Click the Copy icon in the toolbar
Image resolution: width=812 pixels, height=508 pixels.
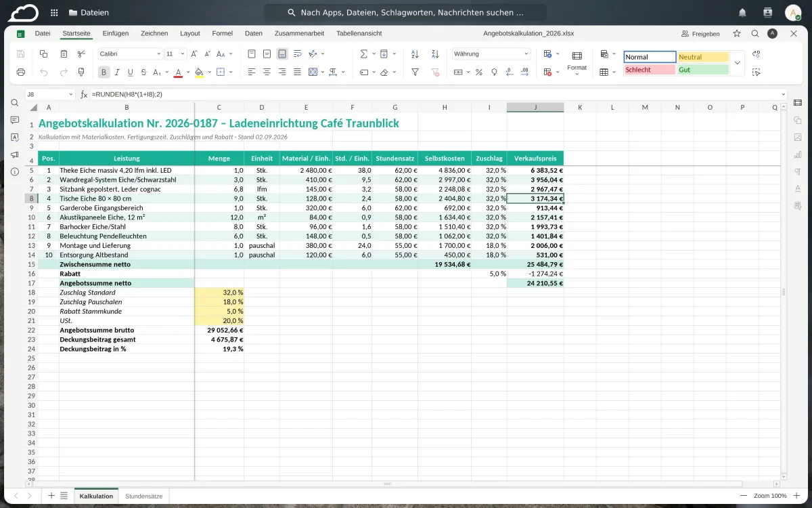[44, 54]
